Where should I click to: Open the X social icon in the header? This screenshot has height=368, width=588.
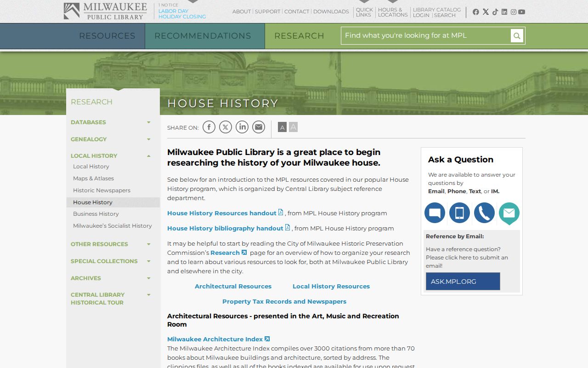tap(486, 12)
